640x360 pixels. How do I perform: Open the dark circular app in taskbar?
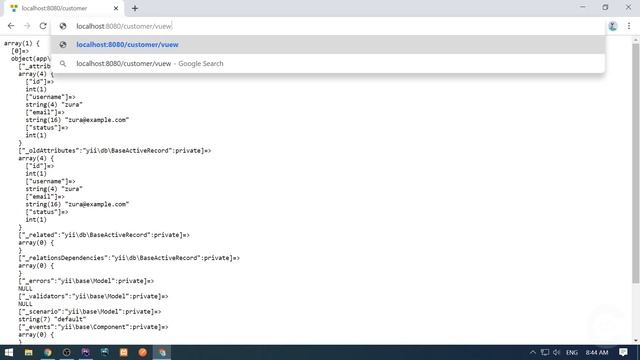pyautogui.click(x=67, y=352)
